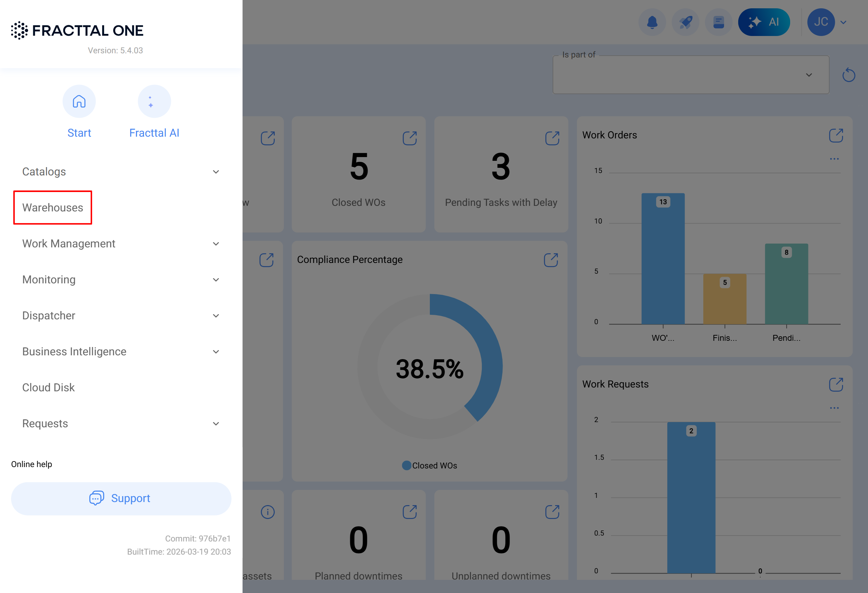Click the notifications bell icon

[x=652, y=22]
